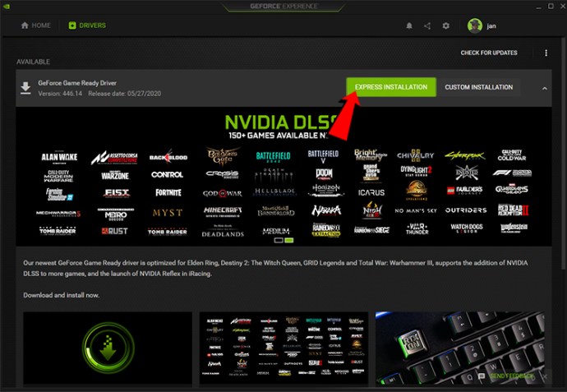Click Check for Updates
Image resolution: width=567 pixels, height=392 pixels.
pyautogui.click(x=489, y=53)
